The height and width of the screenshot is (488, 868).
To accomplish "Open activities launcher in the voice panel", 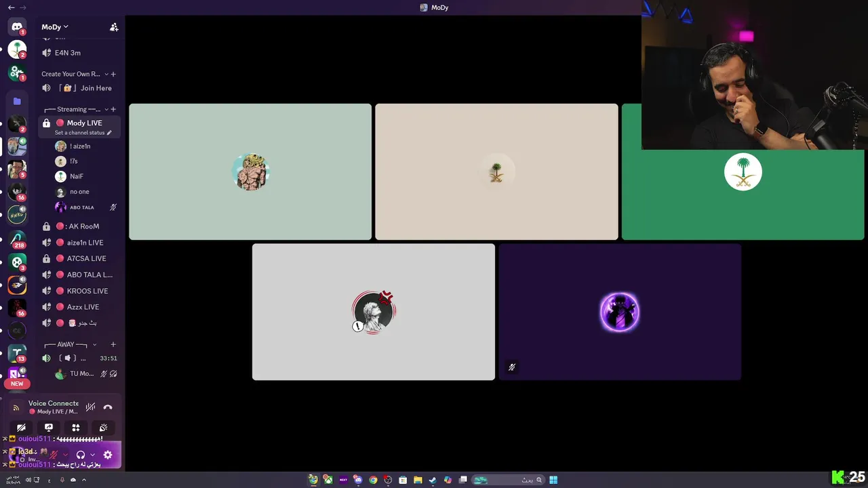I will 76,428.
